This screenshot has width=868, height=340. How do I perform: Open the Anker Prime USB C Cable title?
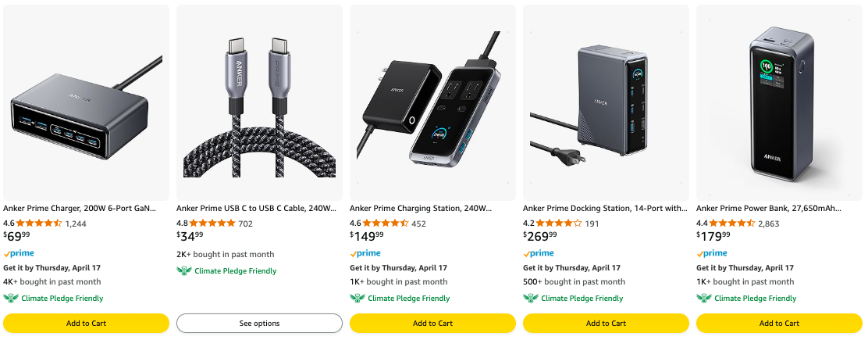pyautogui.click(x=256, y=209)
